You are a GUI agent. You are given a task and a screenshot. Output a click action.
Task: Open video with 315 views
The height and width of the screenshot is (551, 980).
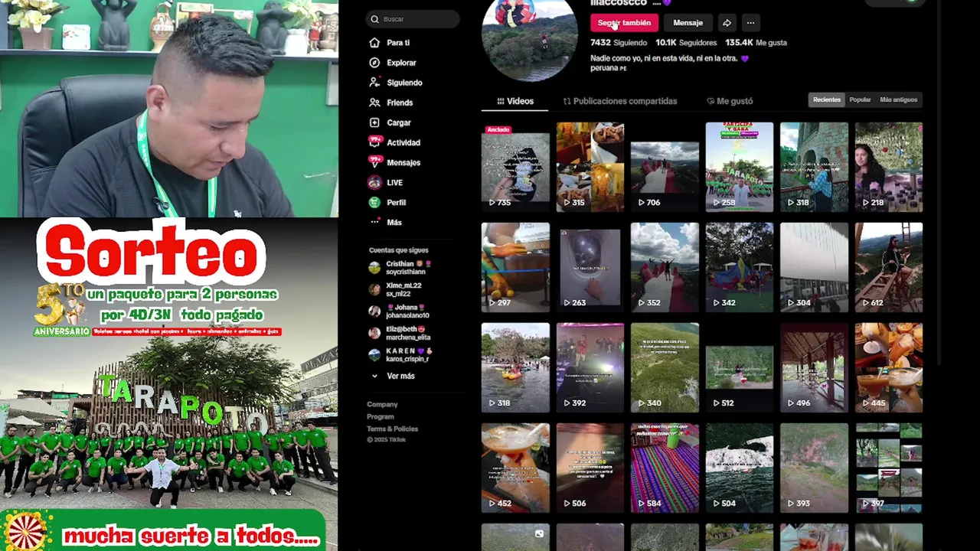[590, 167]
